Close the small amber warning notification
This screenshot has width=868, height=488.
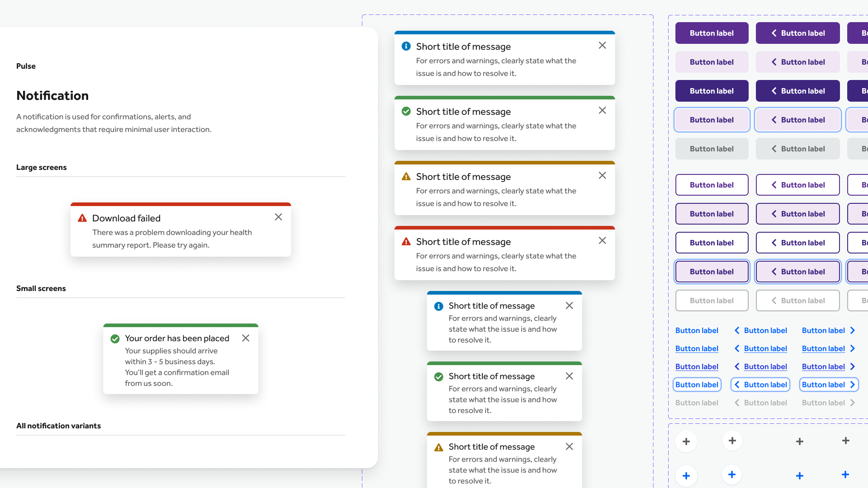570,447
